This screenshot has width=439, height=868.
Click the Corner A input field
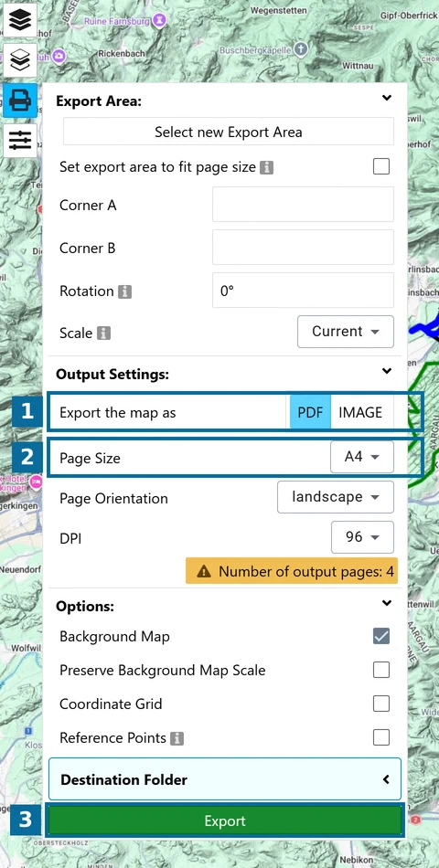coord(304,205)
